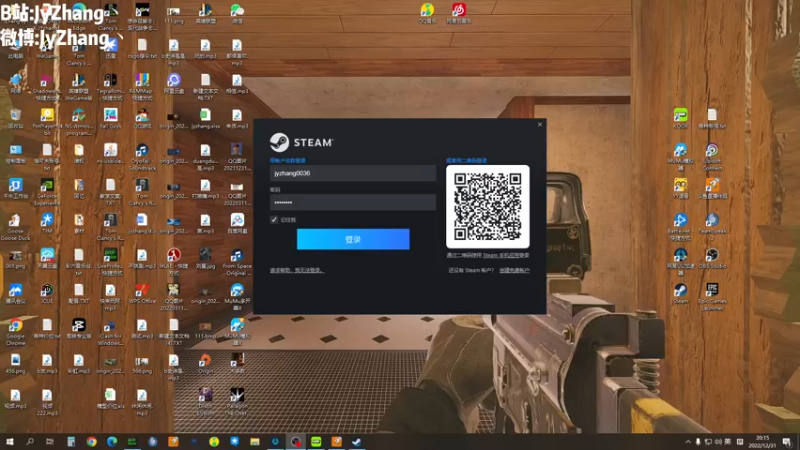Open the Windows Start menu
Viewport: 800px width, 450px height.
pyautogui.click(x=9, y=442)
